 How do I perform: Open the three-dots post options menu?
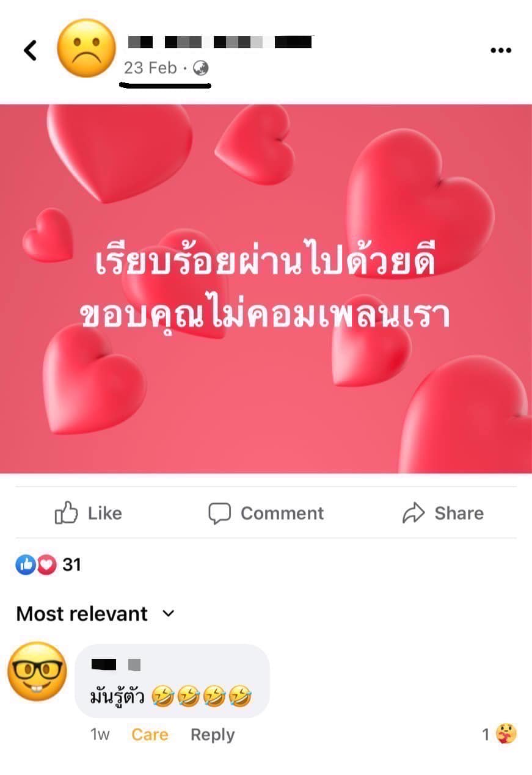tap(501, 51)
